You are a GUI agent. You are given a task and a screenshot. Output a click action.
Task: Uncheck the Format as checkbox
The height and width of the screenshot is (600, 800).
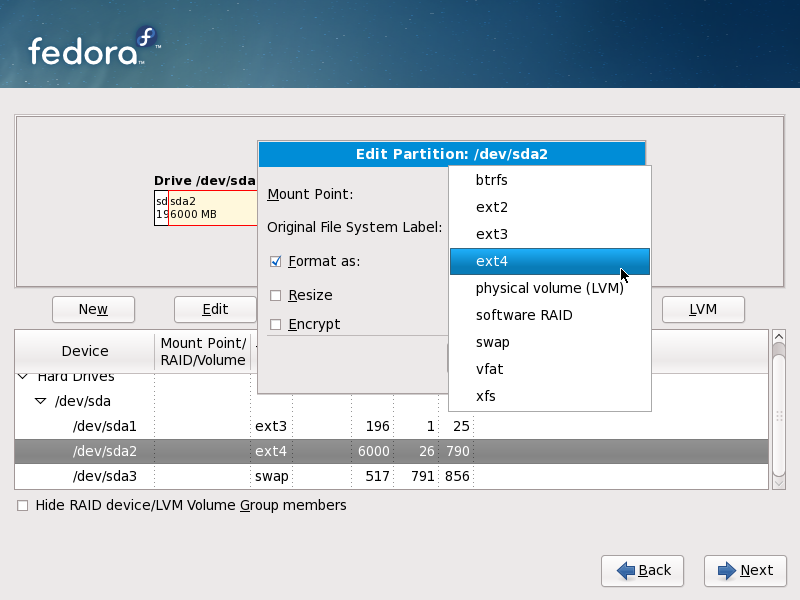click(275, 262)
